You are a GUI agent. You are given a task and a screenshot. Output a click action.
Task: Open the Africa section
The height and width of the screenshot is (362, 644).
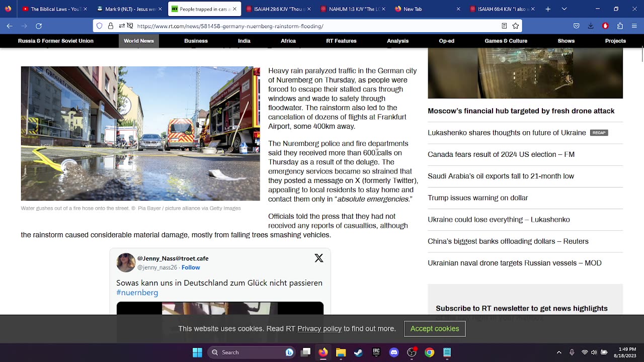(x=288, y=41)
